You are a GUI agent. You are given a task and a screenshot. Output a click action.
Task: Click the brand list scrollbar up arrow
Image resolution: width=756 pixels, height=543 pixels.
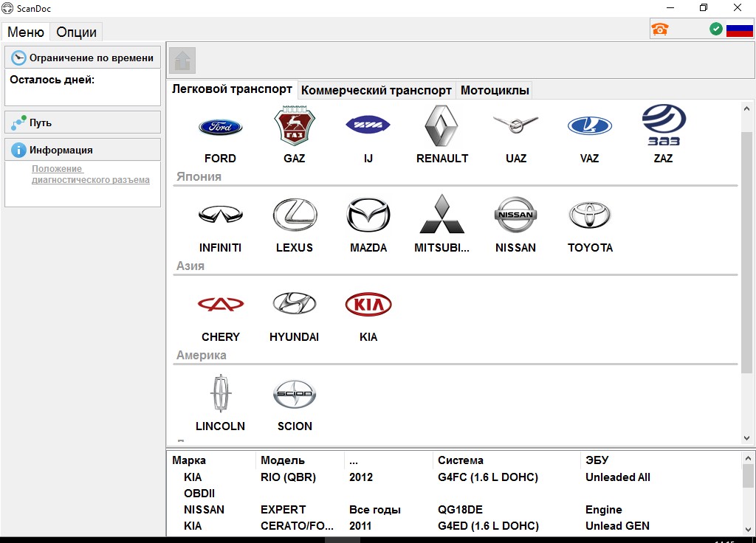coord(747,108)
